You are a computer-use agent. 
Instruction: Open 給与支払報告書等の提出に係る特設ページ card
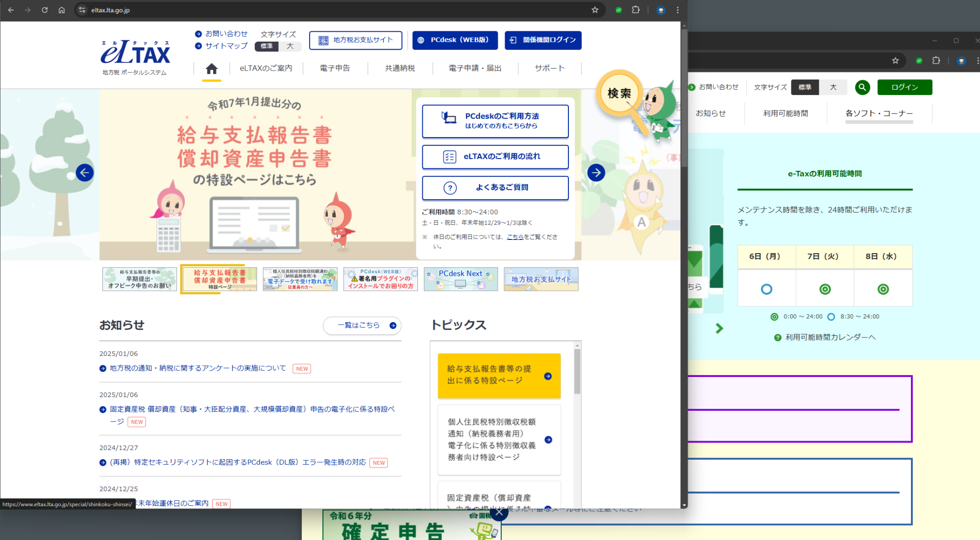(499, 376)
